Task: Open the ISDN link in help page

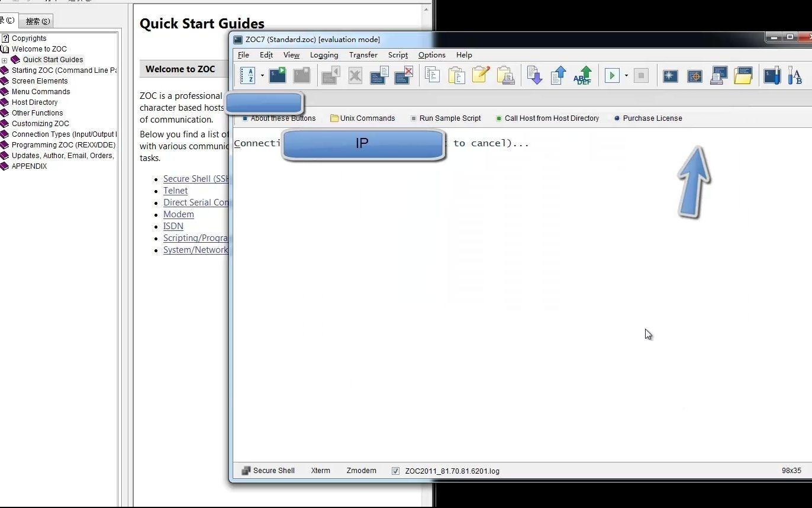Action: [173, 226]
